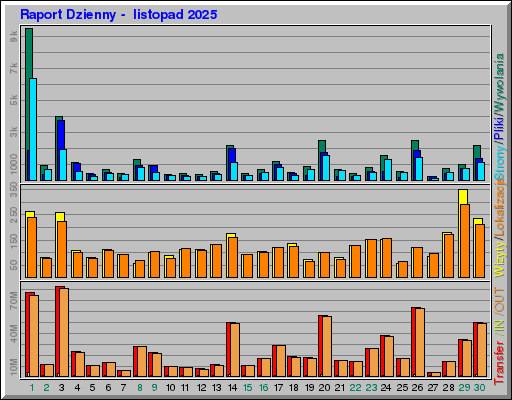This screenshot has height=400, width=512.
Task: Pick the day 14 axis label
Action: [x=232, y=388]
